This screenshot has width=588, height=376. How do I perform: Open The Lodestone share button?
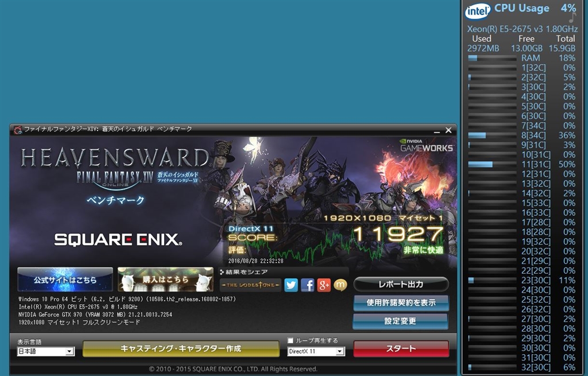[250, 285]
